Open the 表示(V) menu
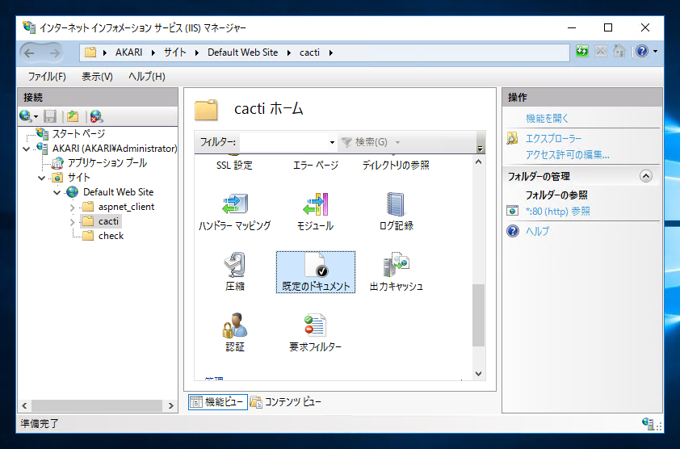 [x=97, y=77]
